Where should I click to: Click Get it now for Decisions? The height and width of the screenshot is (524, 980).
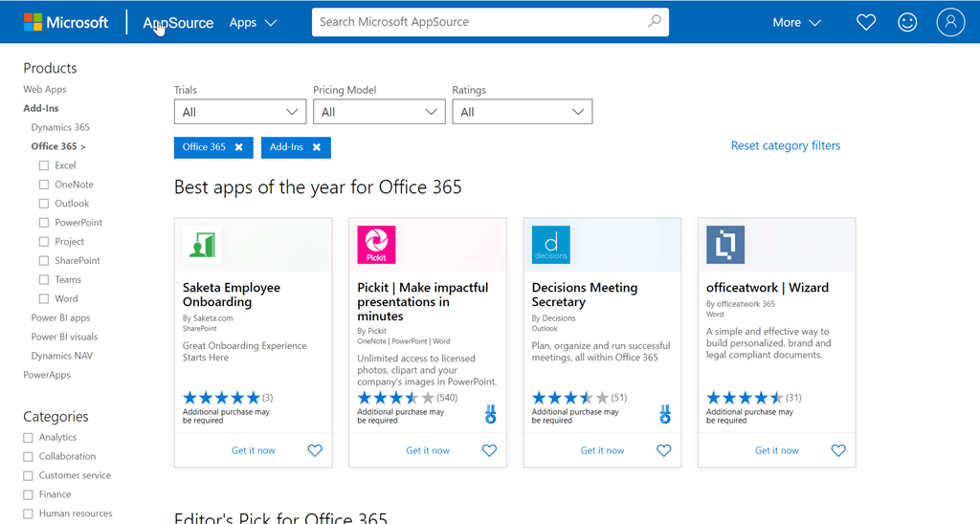(602, 450)
